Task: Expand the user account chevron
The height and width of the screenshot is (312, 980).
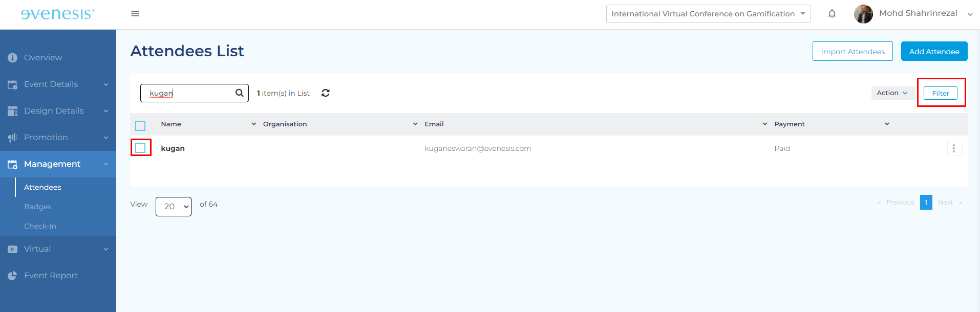Action: pos(970,14)
